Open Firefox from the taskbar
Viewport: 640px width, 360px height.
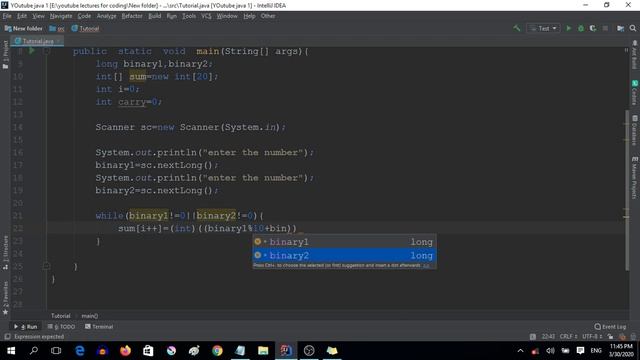click(x=125, y=351)
